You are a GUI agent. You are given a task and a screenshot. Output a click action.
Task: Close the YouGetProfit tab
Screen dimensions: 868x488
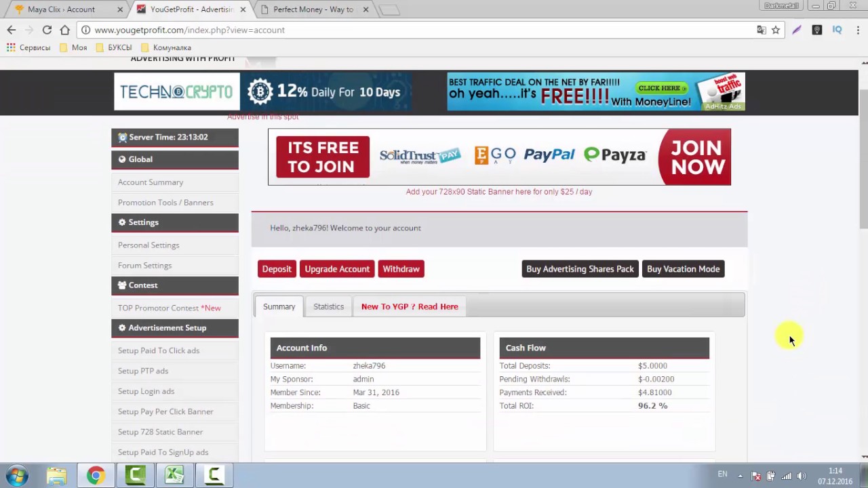pos(243,9)
